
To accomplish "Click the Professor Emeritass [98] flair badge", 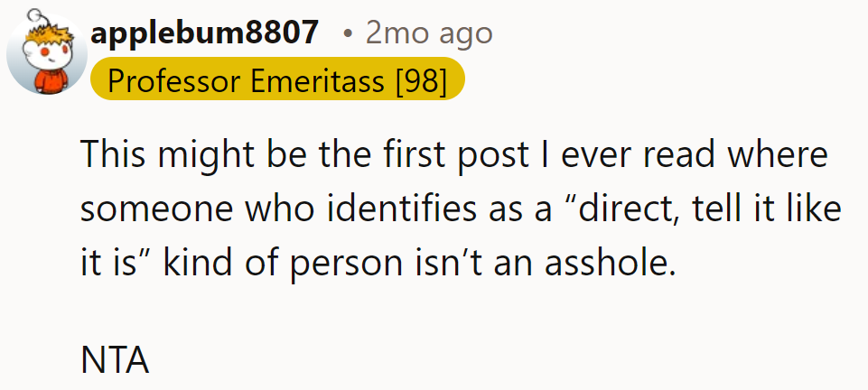I will 277,80.
